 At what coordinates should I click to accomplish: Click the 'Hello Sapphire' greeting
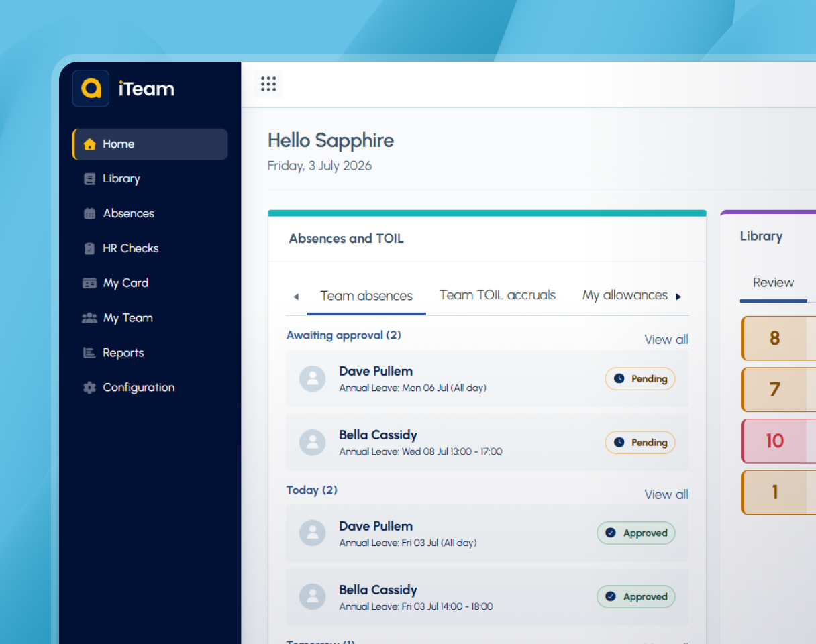point(331,141)
